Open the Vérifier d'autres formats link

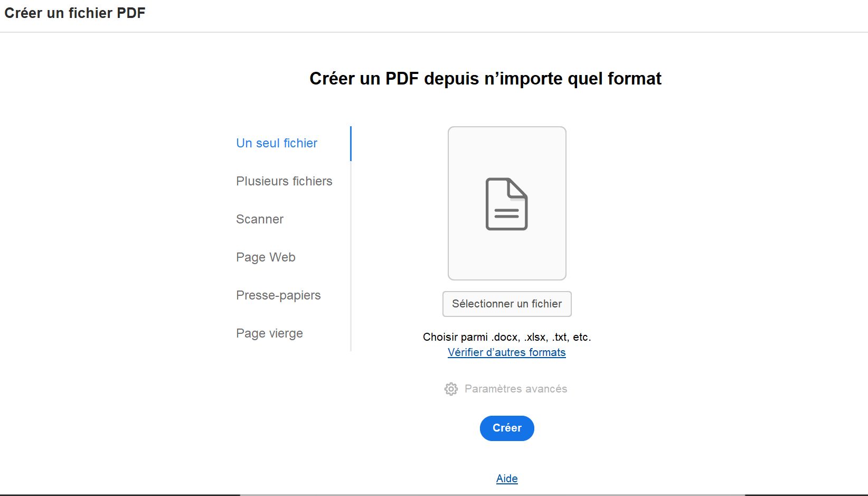(x=506, y=352)
